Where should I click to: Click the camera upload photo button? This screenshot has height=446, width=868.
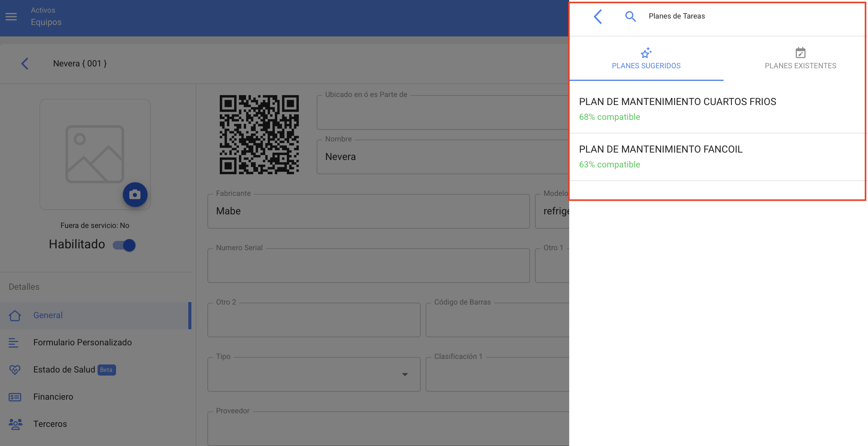click(135, 195)
